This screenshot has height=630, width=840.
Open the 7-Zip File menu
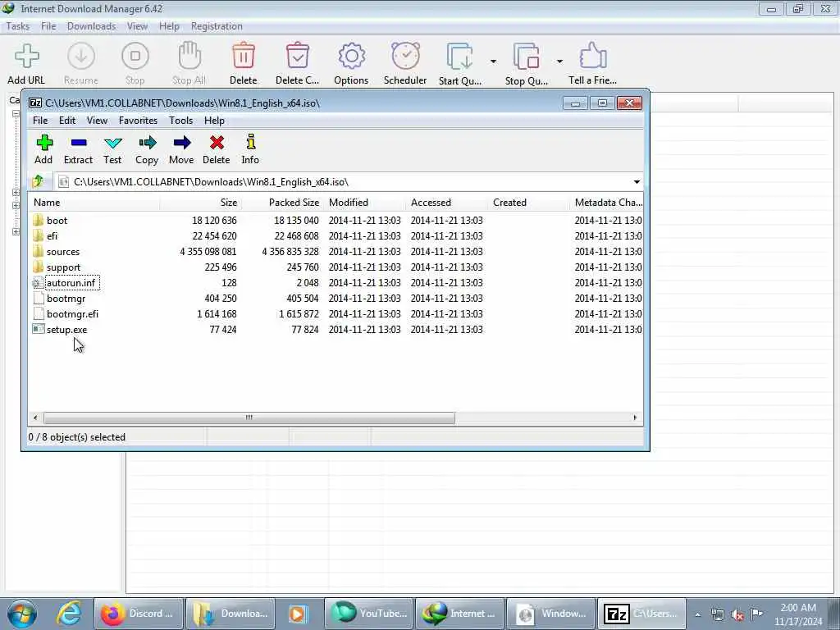40,121
